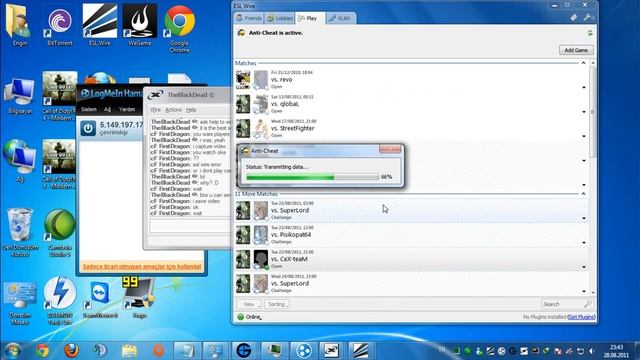Click the game thumbnail in vs. revo row
Viewport: 640px width, 360px height.
pyautogui.click(x=243, y=80)
